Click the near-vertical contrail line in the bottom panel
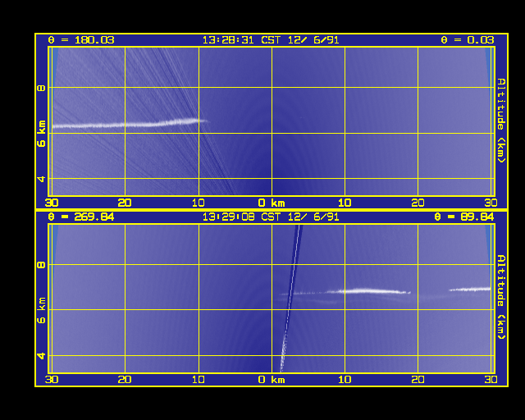The width and height of the screenshot is (525, 420). (x=290, y=298)
